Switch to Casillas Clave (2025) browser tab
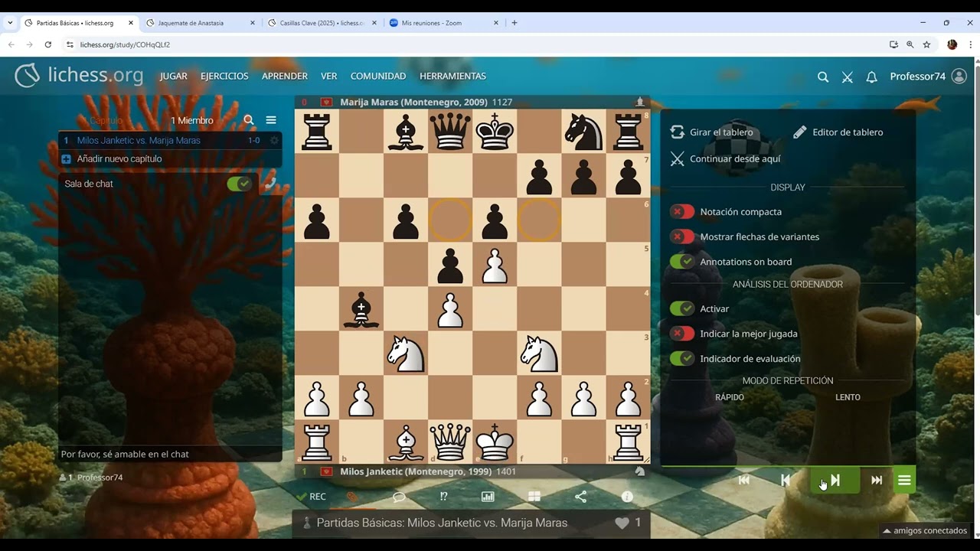This screenshot has width=980, height=551. click(322, 23)
